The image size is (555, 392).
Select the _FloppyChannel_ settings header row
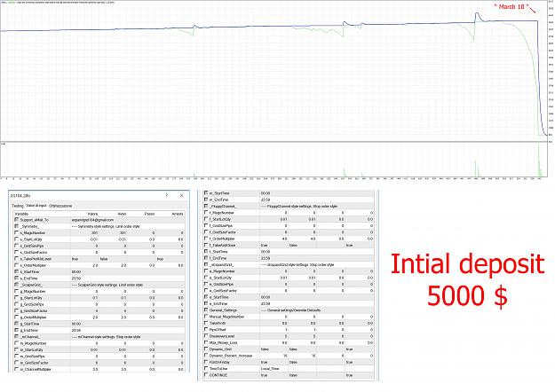tap(289, 207)
